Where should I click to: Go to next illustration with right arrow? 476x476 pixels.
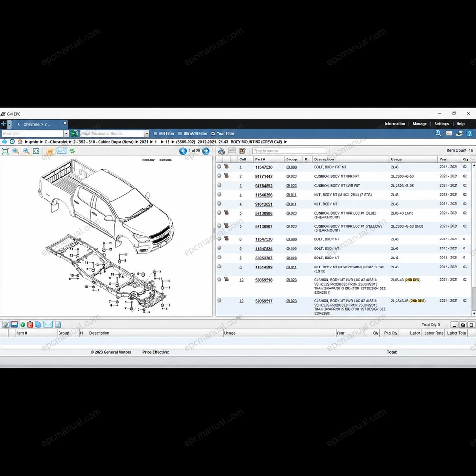click(206, 151)
